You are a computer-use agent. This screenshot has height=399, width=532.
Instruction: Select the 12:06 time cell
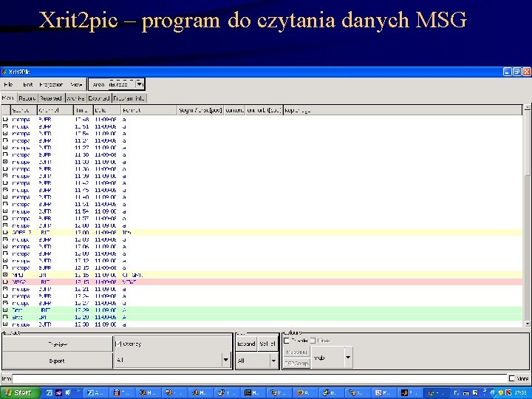coord(81,247)
